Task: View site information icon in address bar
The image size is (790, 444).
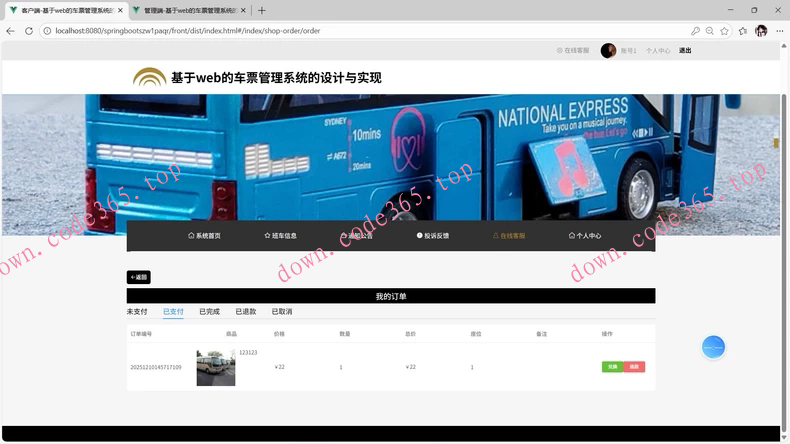Action: 47,31
